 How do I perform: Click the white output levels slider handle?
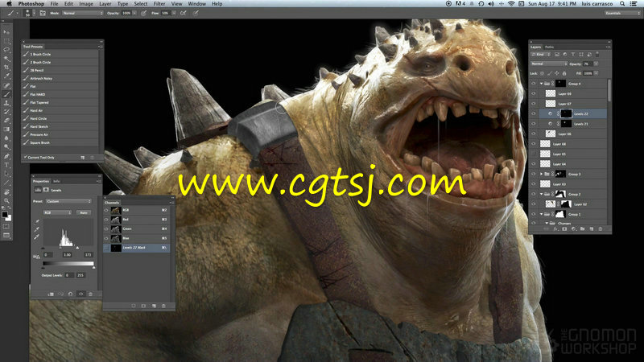(x=94, y=267)
